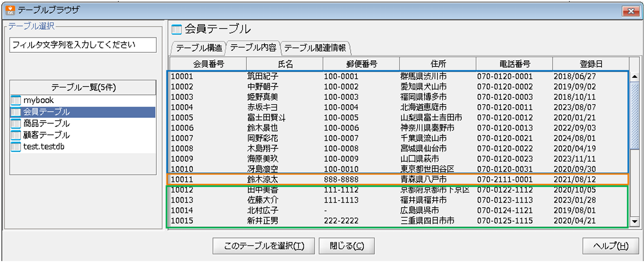Click the 登録日 column header
This screenshot has width=644, height=262.
(591, 64)
